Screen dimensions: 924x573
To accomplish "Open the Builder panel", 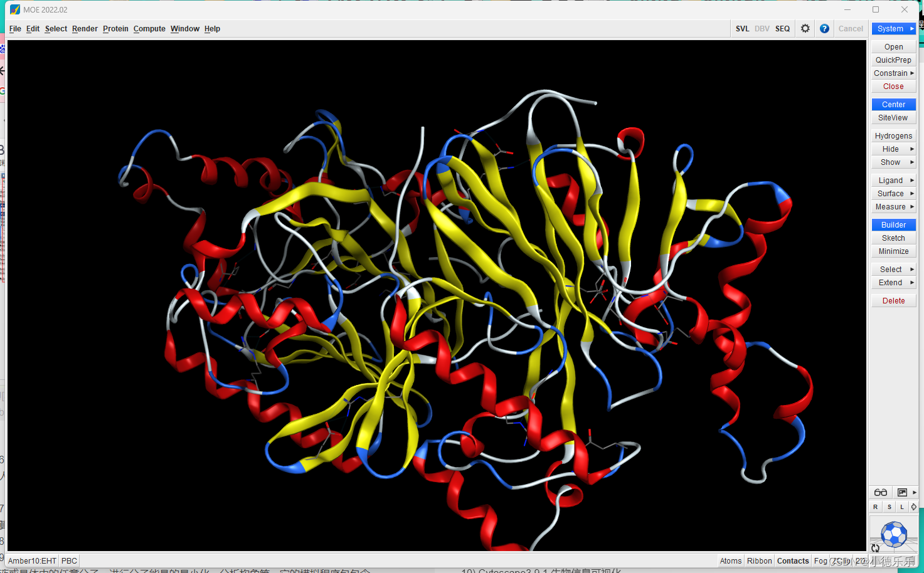I will (894, 225).
